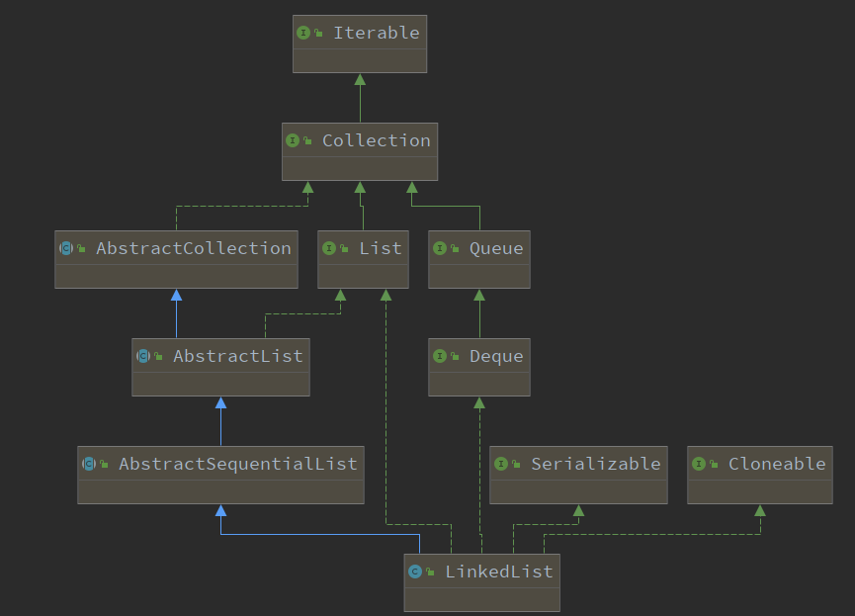Image resolution: width=855 pixels, height=616 pixels.
Task: Select the Serializable node label
Action: (595, 464)
